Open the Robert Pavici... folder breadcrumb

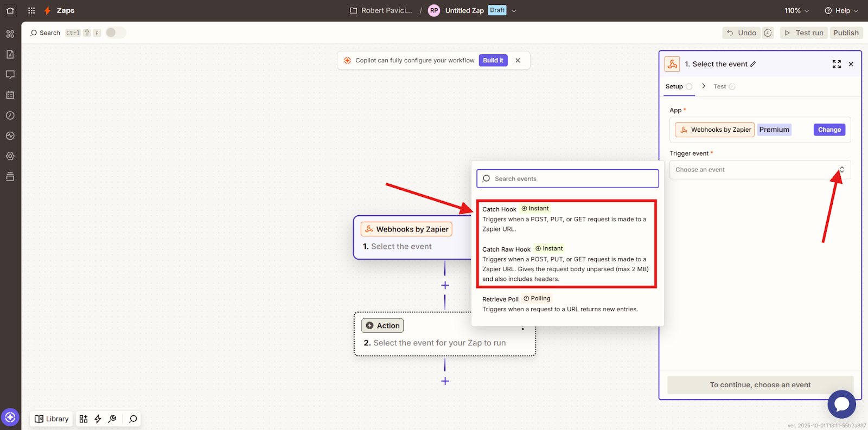[381, 10]
